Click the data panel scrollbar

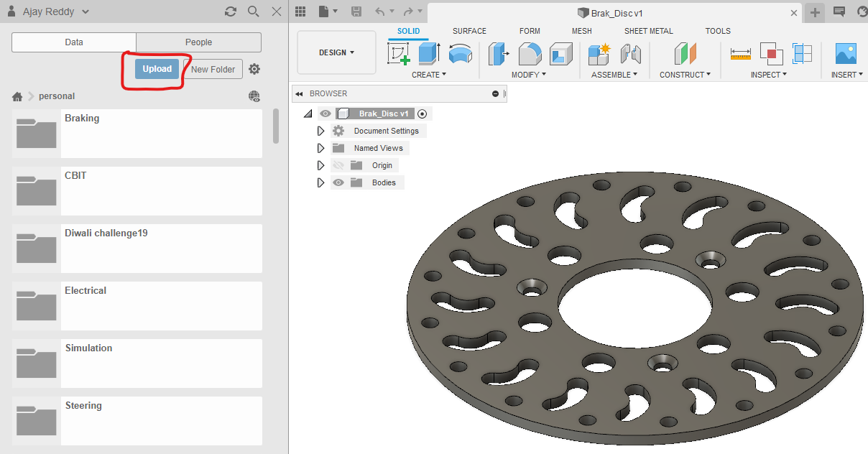pyautogui.click(x=276, y=126)
